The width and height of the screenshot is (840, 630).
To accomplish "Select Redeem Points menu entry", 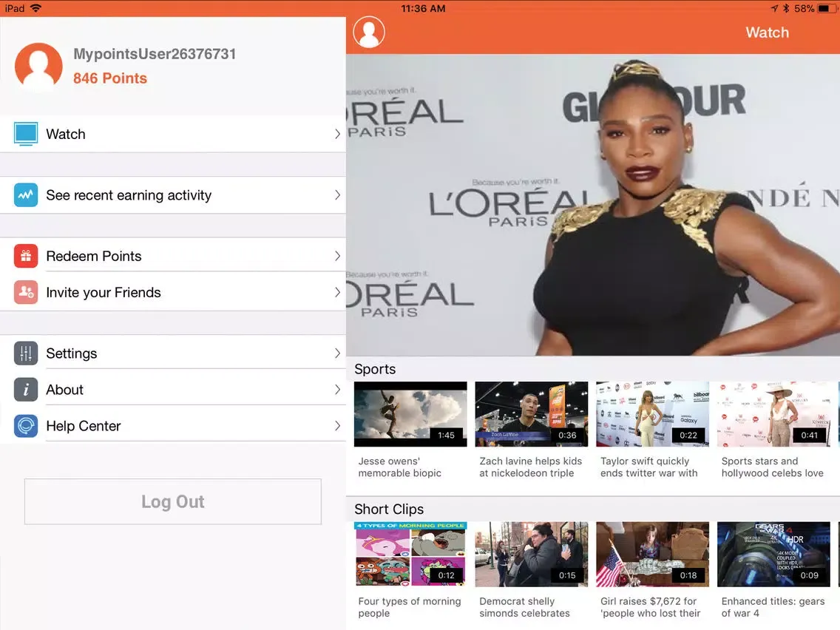I will coord(172,256).
